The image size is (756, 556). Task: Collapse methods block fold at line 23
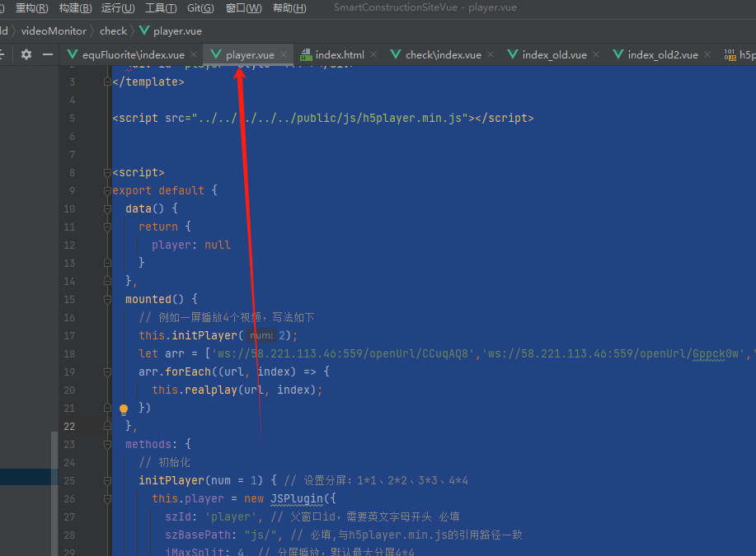click(x=107, y=444)
